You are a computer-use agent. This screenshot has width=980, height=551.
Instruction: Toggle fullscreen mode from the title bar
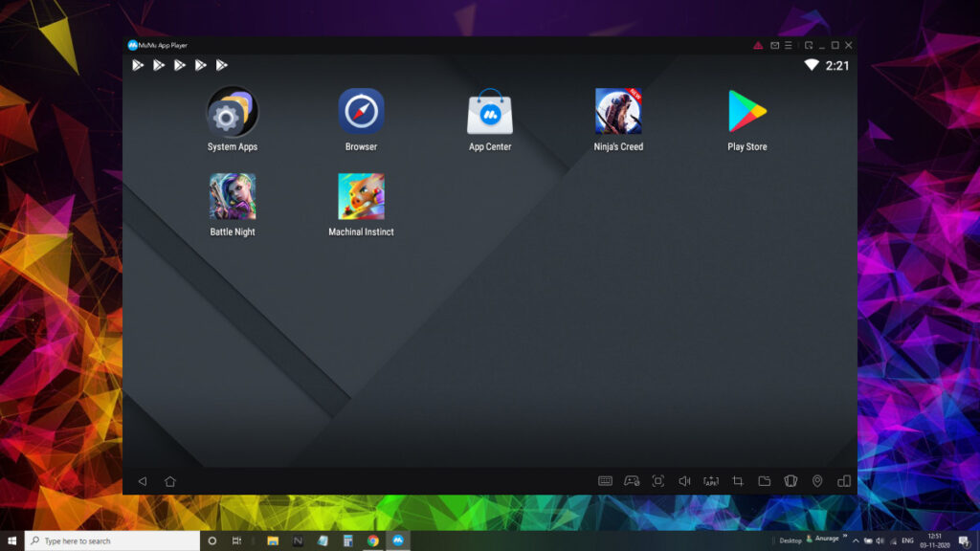[809, 44]
